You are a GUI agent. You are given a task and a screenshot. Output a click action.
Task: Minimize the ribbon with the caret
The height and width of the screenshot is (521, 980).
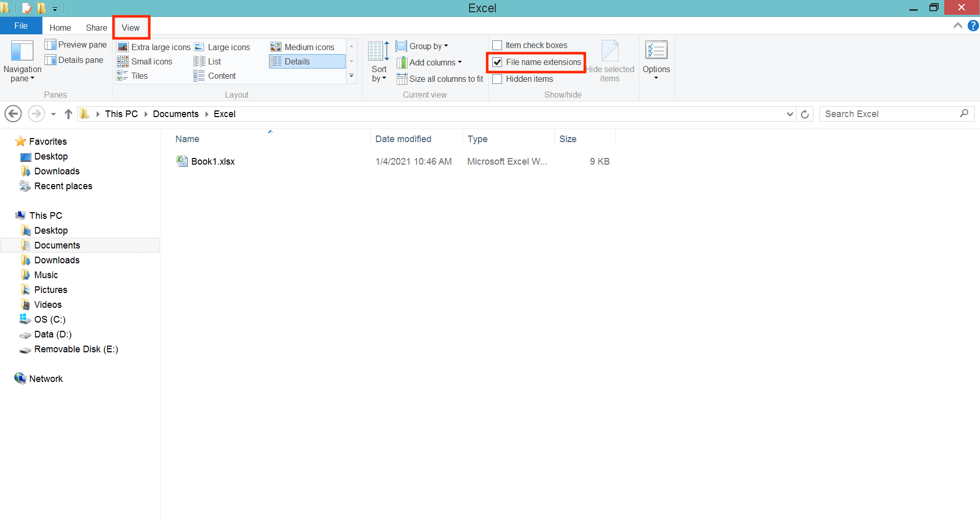click(958, 26)
